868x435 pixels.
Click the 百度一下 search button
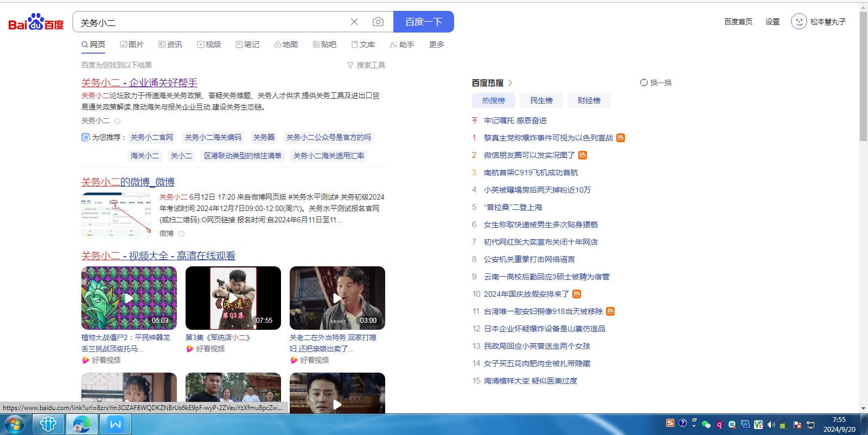click(424, 22)
